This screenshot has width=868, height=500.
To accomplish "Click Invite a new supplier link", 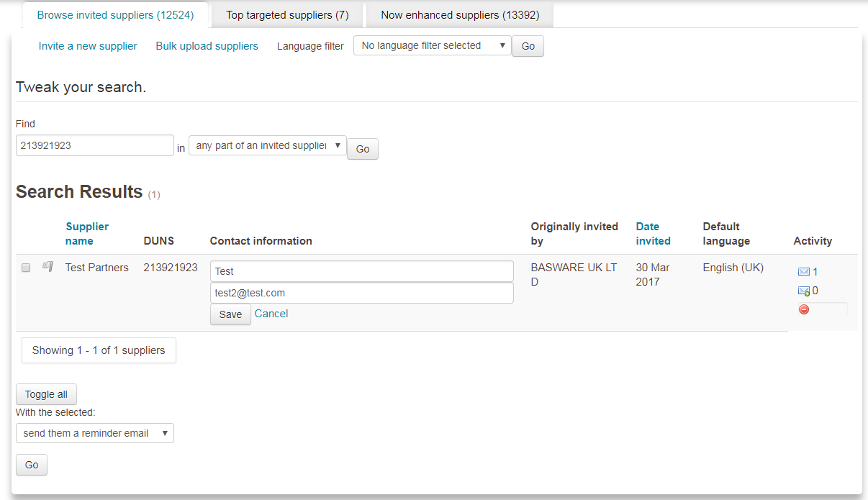I will (87, 45).
